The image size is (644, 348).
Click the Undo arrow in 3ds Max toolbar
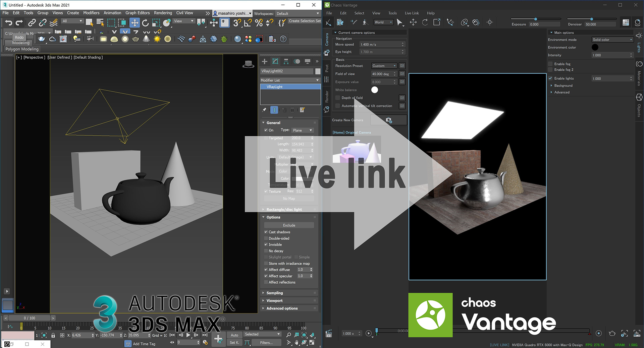coord(8,23)
